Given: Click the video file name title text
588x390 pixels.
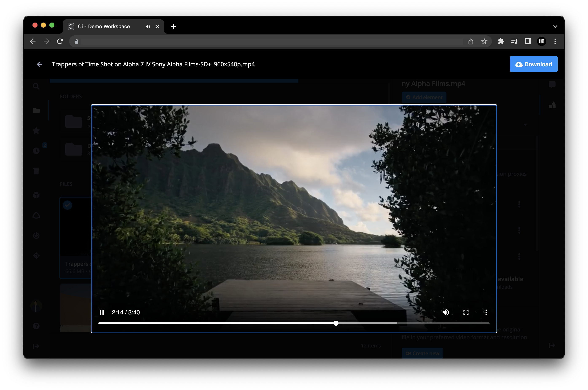Looking at the screenshot, I should click(x=153, y=64).
